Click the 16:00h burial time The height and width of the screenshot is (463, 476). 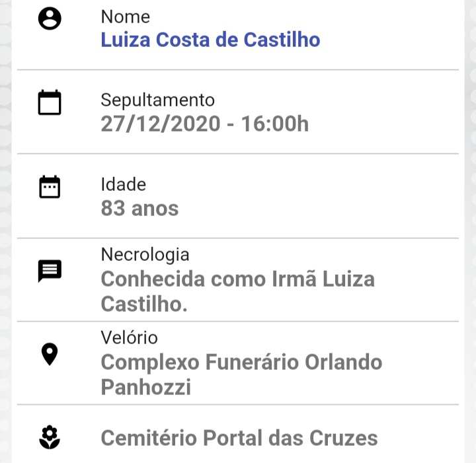tap(275, 124)
